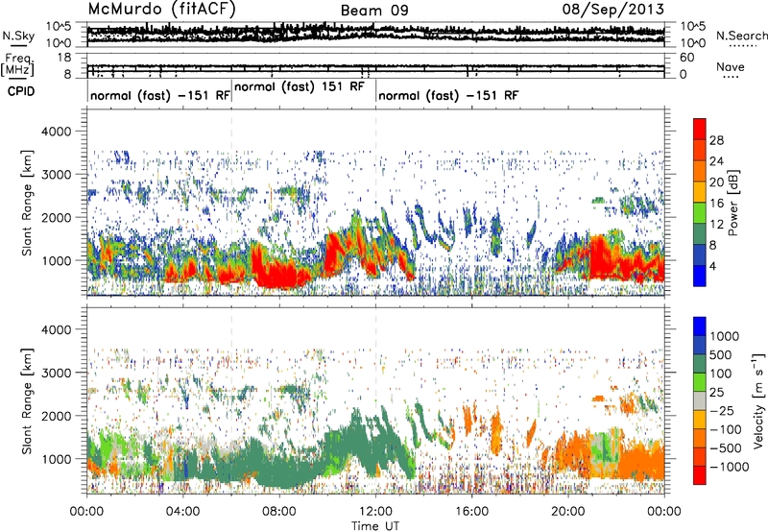Click the "Velocity [m s-1]" colorbar title
768x532 pixels.
758,400
